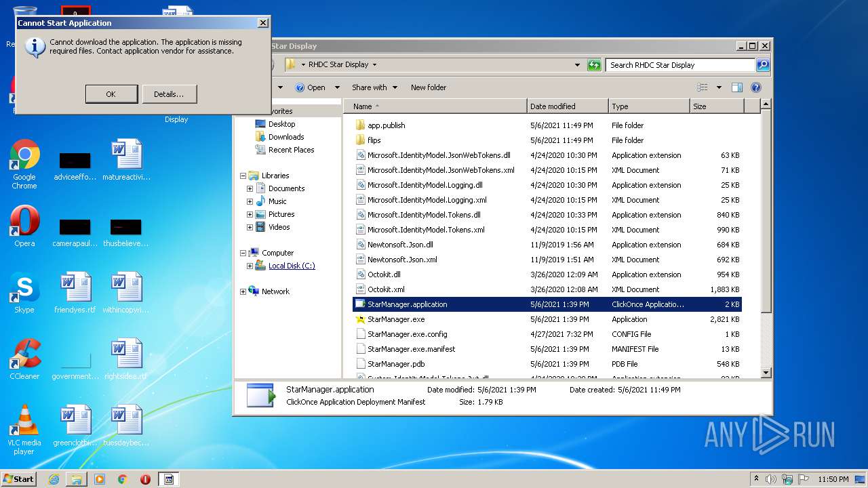Expand Pictures library node
868x488 pixels.
[x=250, y=214]
